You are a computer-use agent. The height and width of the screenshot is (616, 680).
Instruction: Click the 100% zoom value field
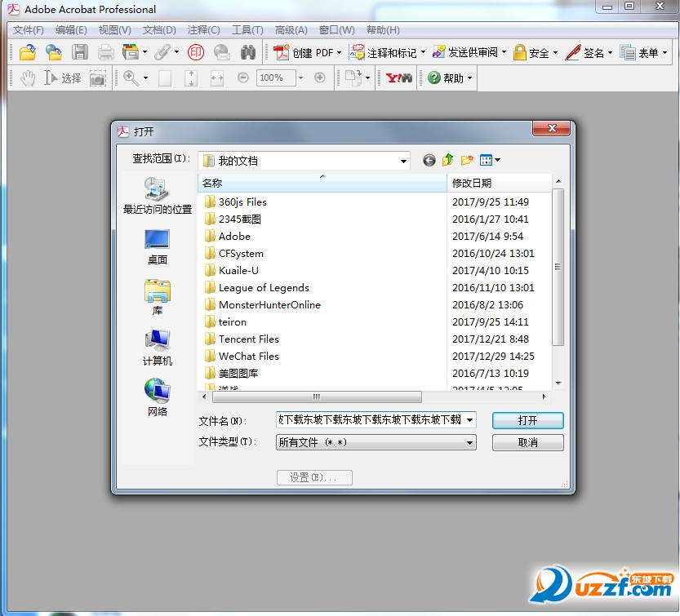tap(275, 78)
